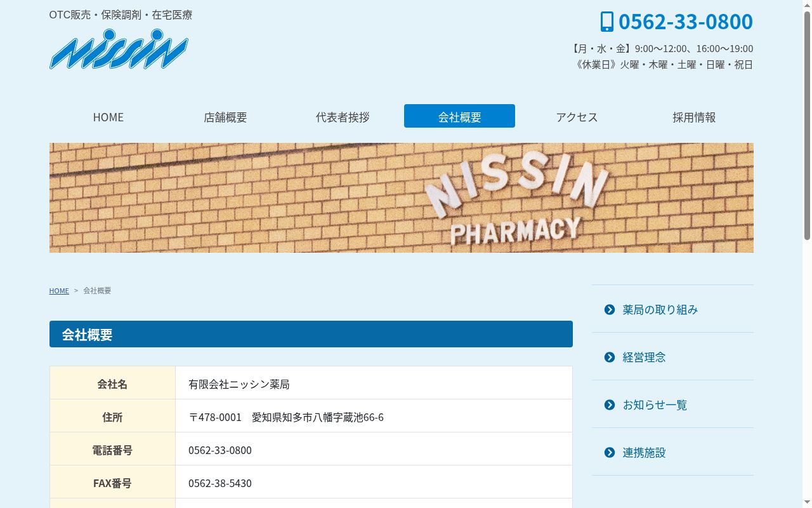
Task: Open the 経営理念 sidebar link
Action: pyautogui.click(x=672, y=357)
